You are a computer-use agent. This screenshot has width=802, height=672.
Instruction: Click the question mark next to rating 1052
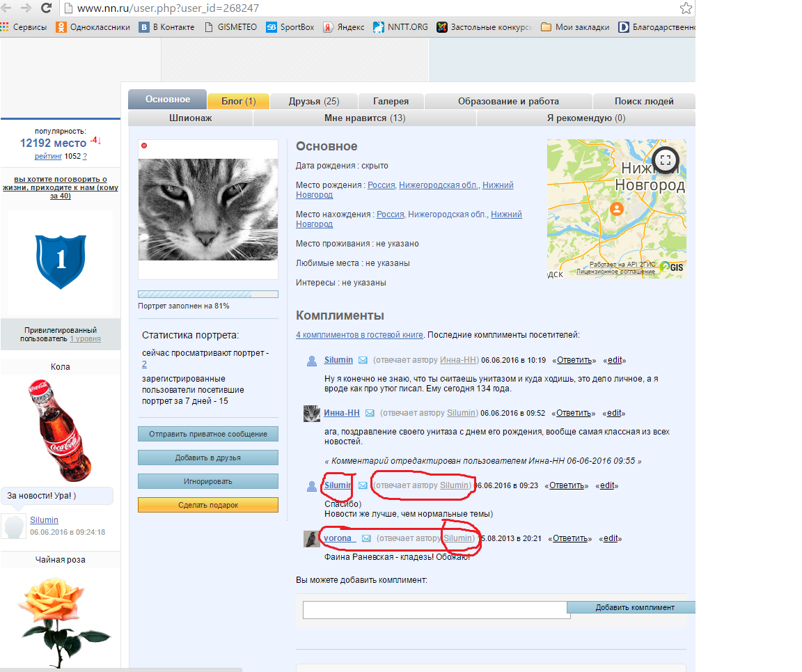tap(85, 156)
